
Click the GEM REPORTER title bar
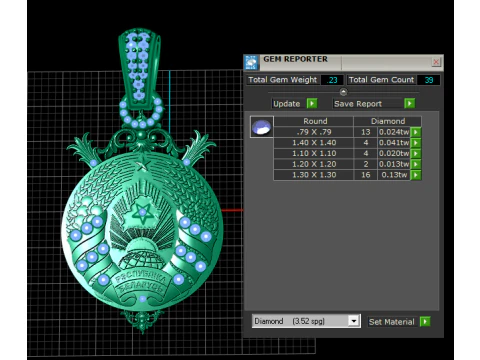tap(343, 62)
